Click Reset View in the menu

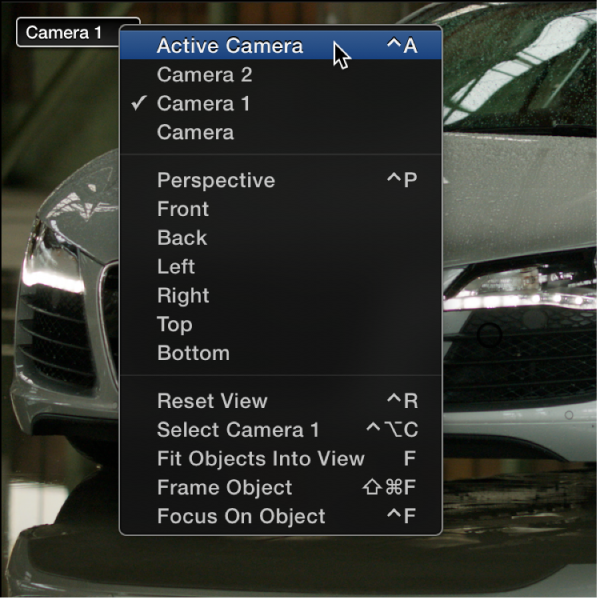click(281, 401)
